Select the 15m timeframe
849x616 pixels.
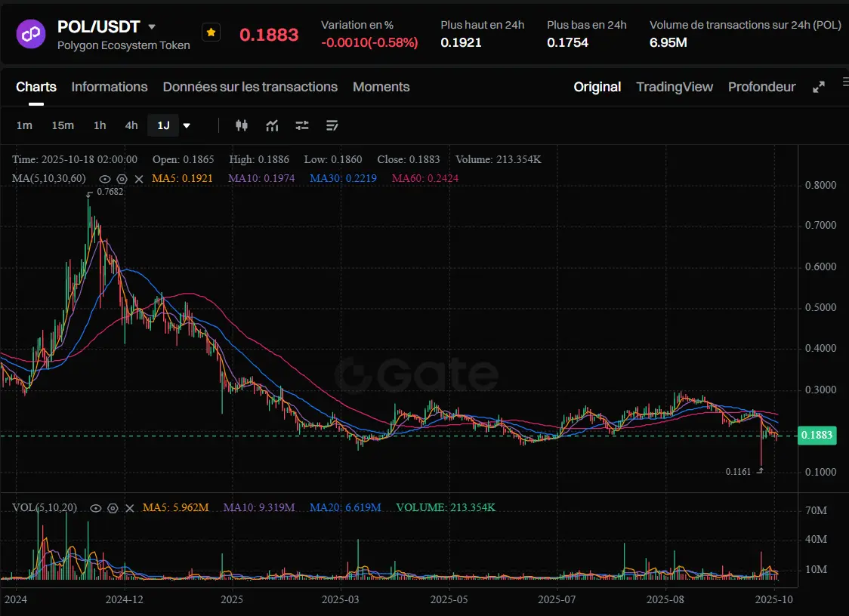(63, 125)
